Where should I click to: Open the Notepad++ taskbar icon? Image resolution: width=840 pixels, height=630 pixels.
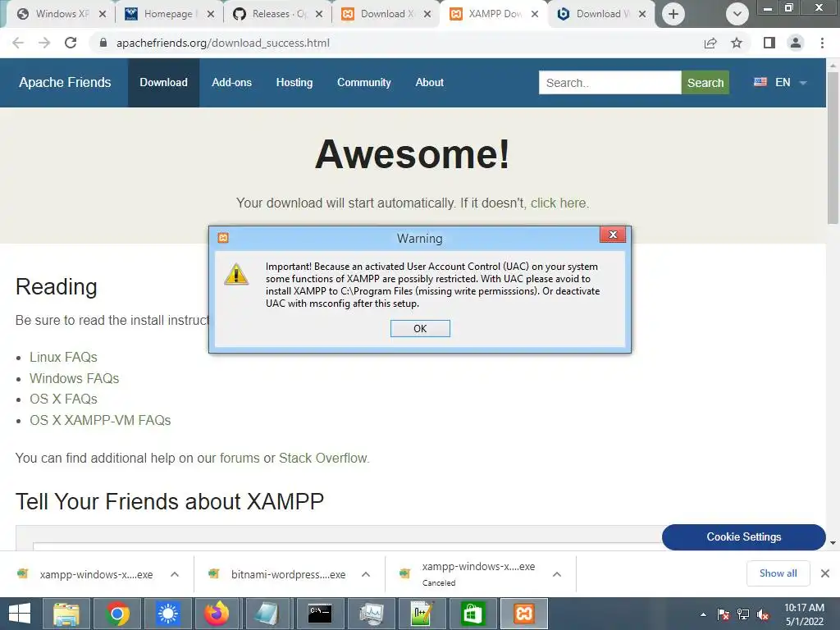coord(422,614)
